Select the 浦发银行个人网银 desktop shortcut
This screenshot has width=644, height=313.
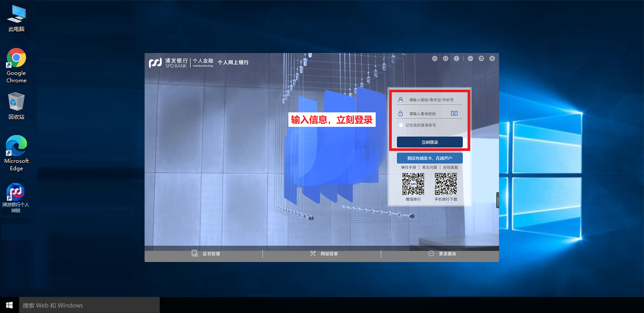[16, 198]
